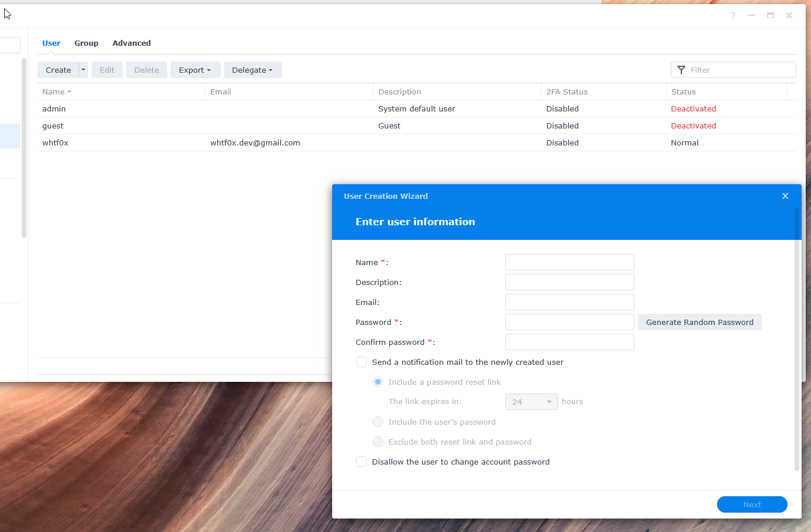
Task: Open the Delegate dropdown menu
Action: click(x=252, y=70)
